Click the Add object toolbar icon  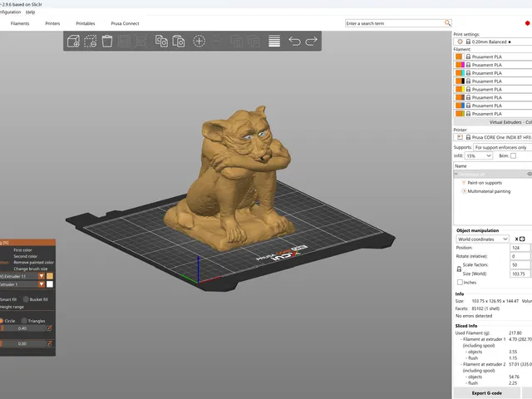(73, 41)
